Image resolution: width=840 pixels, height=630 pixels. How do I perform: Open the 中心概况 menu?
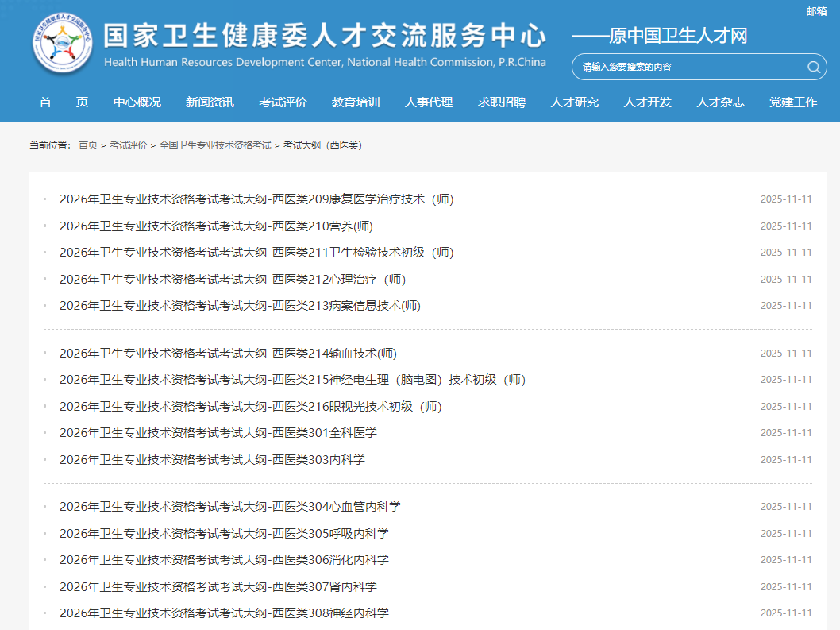pyautogui.click(x=137, y=102)
